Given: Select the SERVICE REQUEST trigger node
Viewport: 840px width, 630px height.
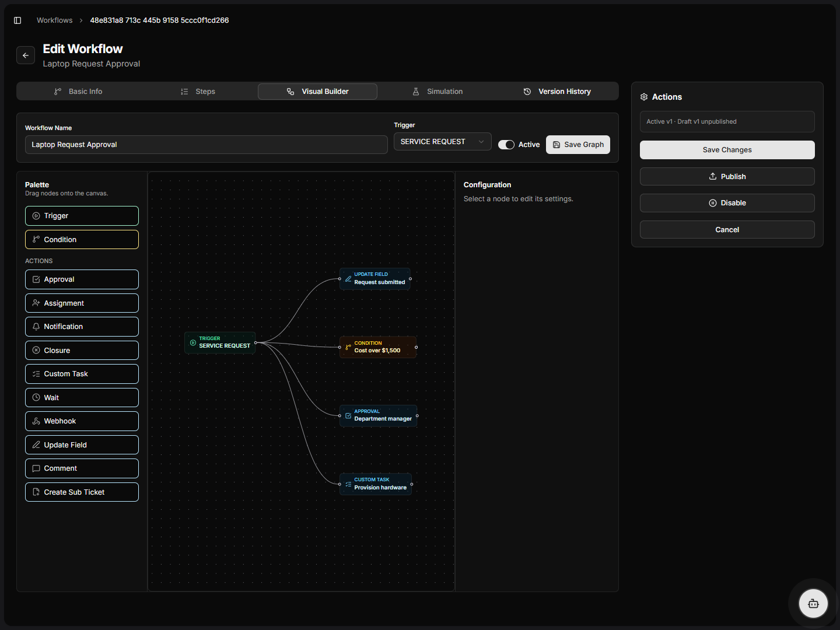Looking at the screenshot, I should (x=220, y=342).
